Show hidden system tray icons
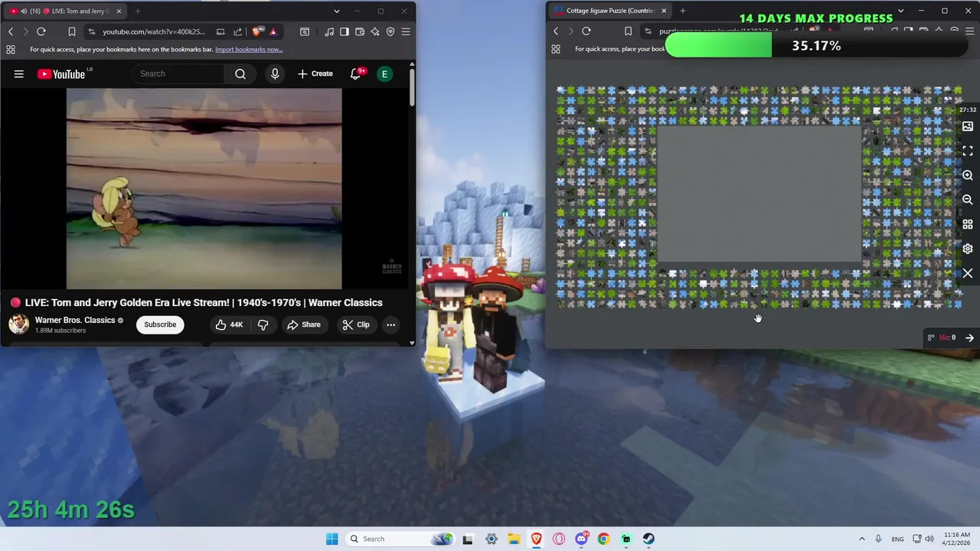Screen dimensions: 980x551 coord(862,539)
